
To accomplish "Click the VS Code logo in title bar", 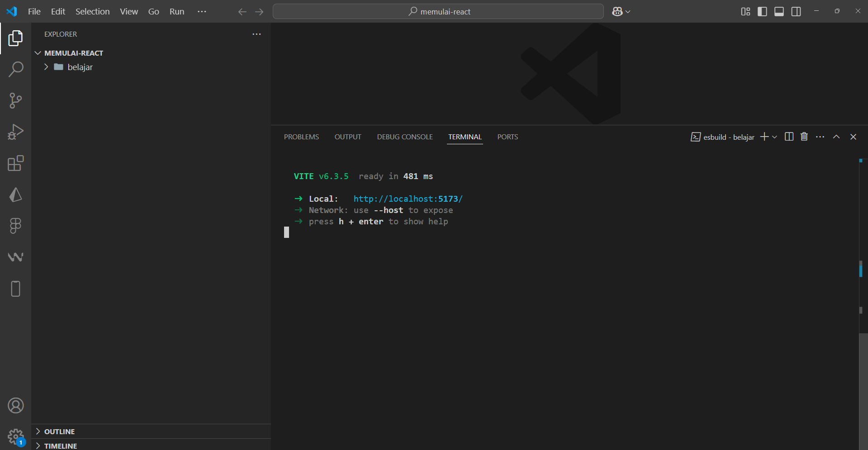I will (x=12, y=11).
